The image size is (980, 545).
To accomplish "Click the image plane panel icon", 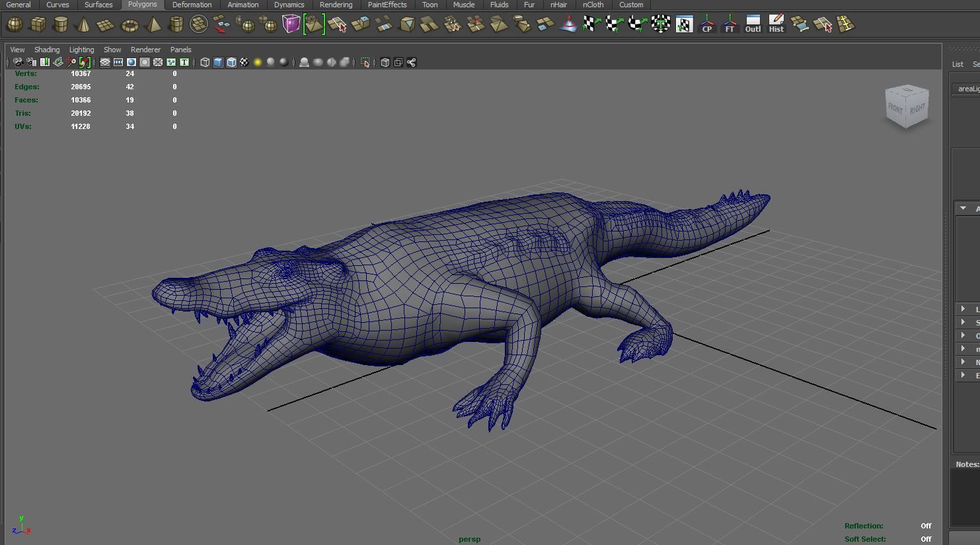I will tap(58, 62).
